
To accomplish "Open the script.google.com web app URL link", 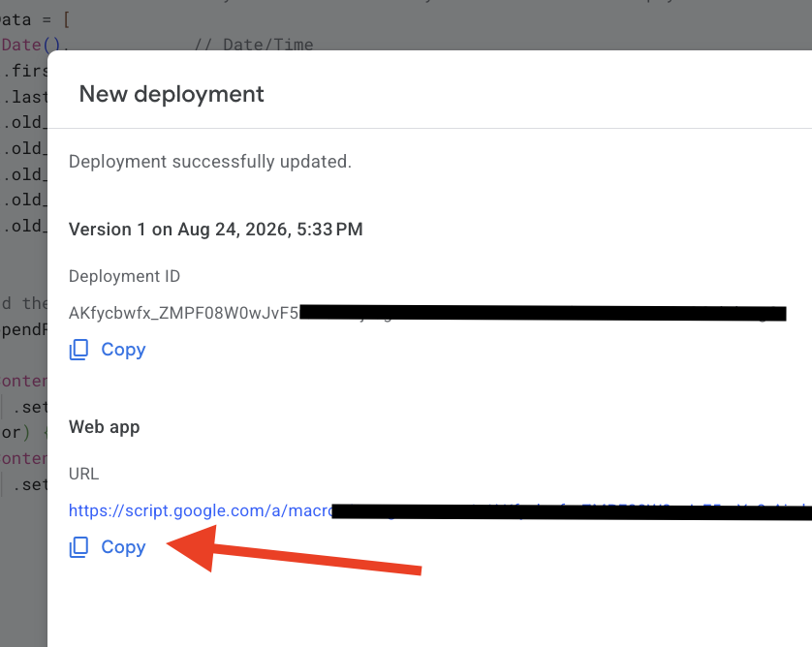I will (440, 510).
